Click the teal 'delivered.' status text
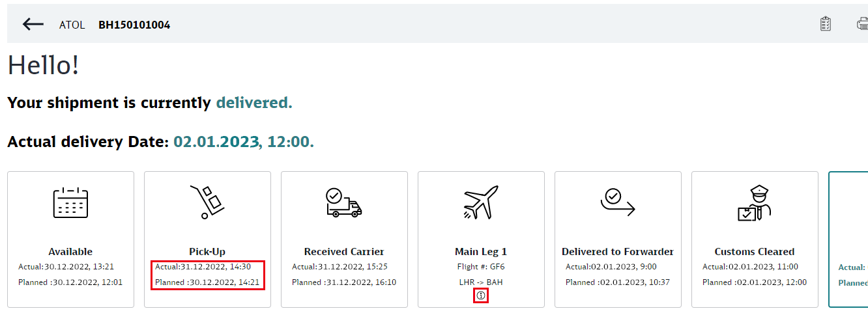 (x=254, y=102)
